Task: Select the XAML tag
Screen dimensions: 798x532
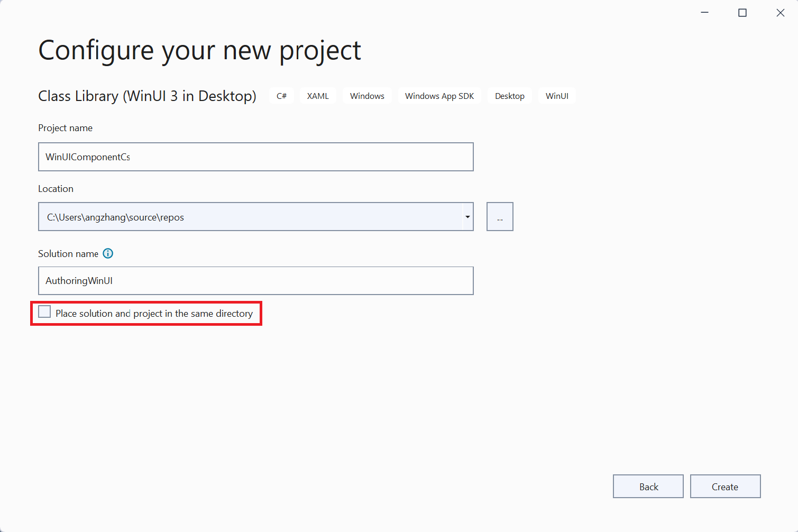Action: point(317,96)
